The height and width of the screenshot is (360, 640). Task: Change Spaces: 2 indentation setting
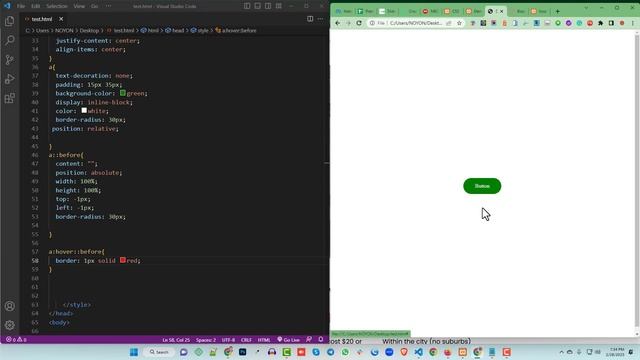pos(206,340)
